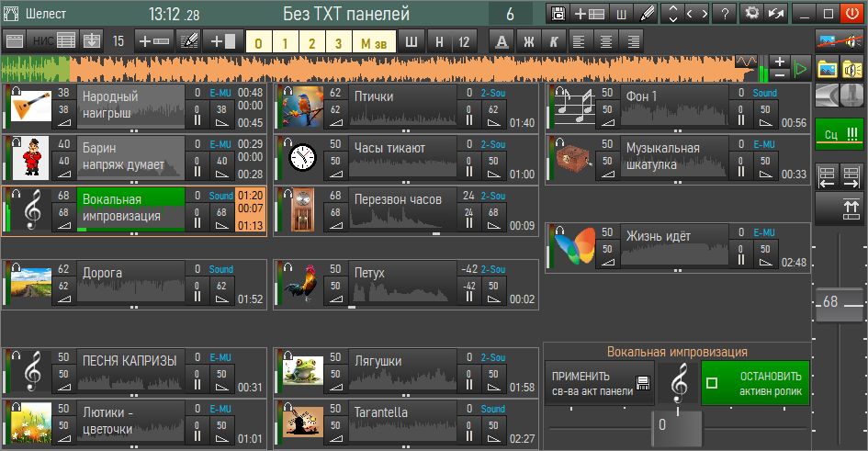Open the sound folder speaker icon
The width and height of the screenshot is (868, 451).
pos(852,69)
